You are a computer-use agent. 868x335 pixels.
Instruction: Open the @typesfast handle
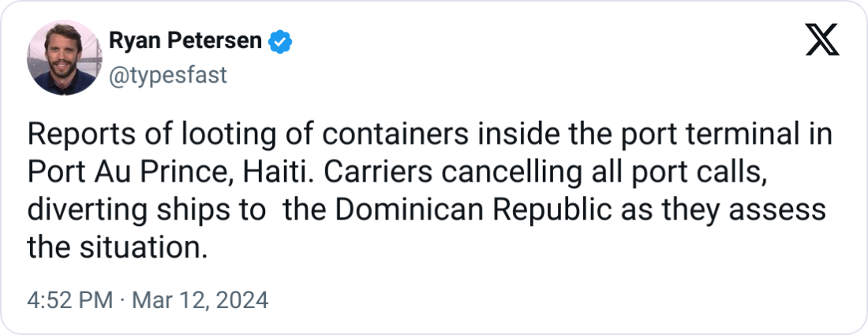tap(166, 75)
